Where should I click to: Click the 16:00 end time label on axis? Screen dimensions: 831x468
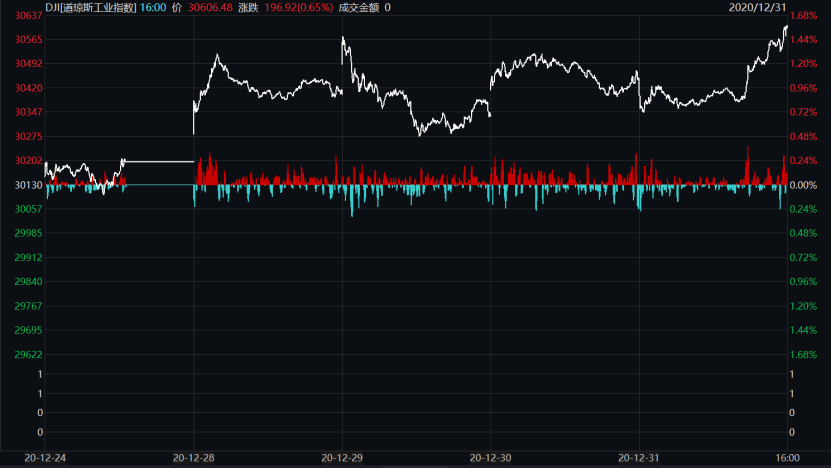(788, 458)
